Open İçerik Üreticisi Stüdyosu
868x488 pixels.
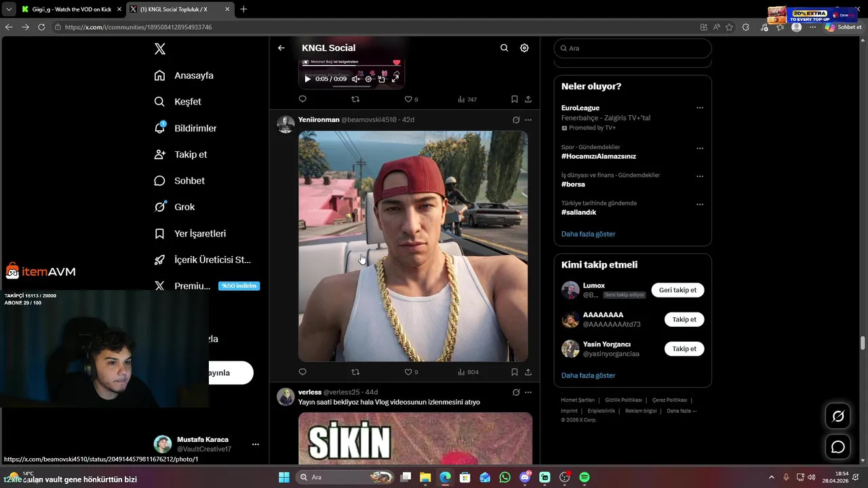pos(203,260)
